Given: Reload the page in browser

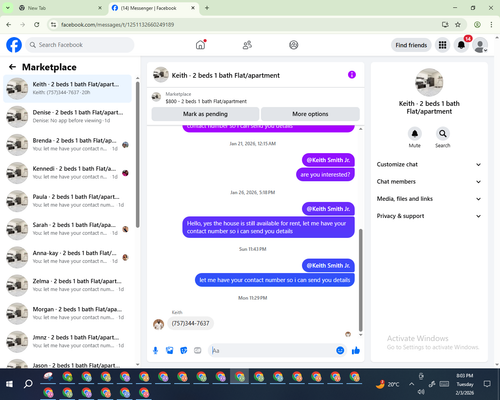Looking at the screenshot, I should coord(37,24).
